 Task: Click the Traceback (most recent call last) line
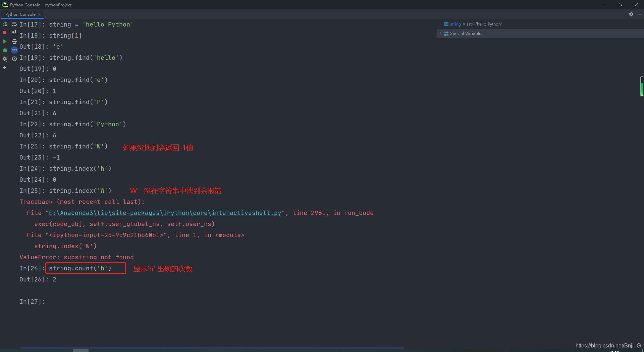tap(82, 202)
